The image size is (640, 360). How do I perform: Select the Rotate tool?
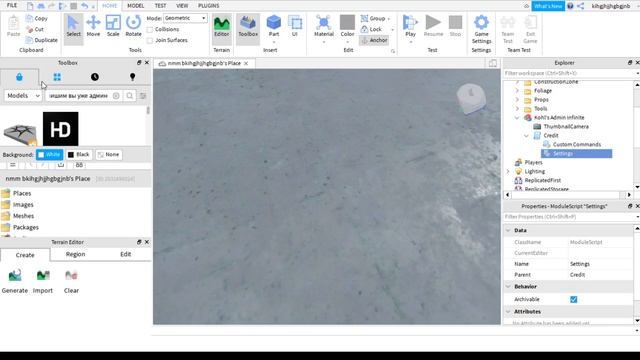coord(133,26)
